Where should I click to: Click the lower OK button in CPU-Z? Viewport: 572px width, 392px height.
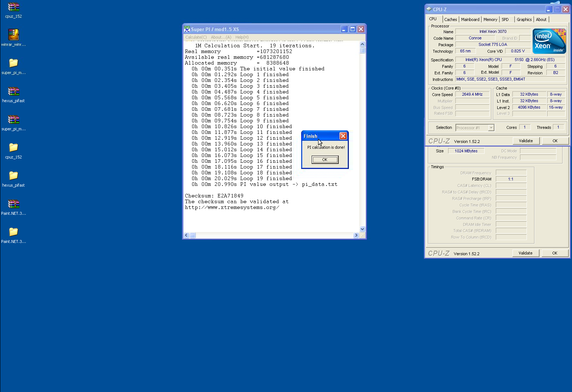(x=555, y=253)
